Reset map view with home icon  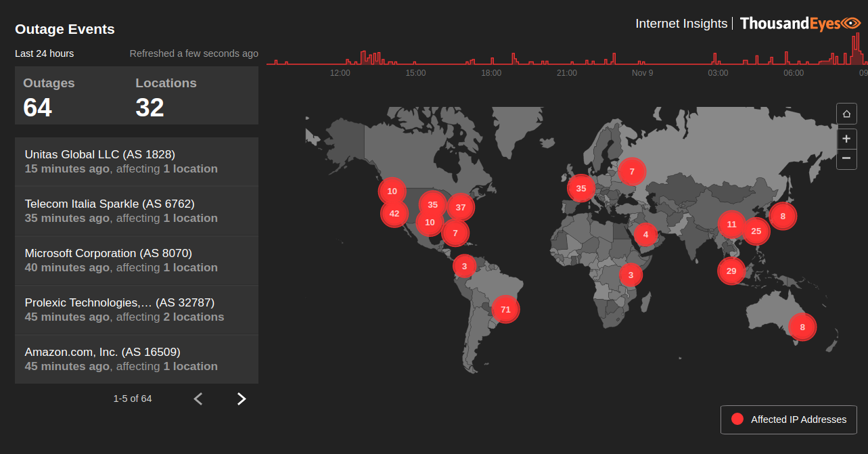pos(846,114)
